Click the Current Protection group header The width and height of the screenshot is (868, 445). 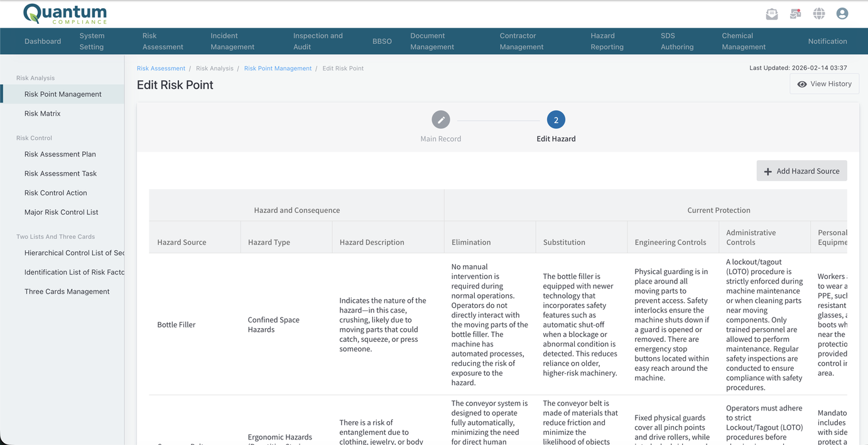tap(719, 210)
